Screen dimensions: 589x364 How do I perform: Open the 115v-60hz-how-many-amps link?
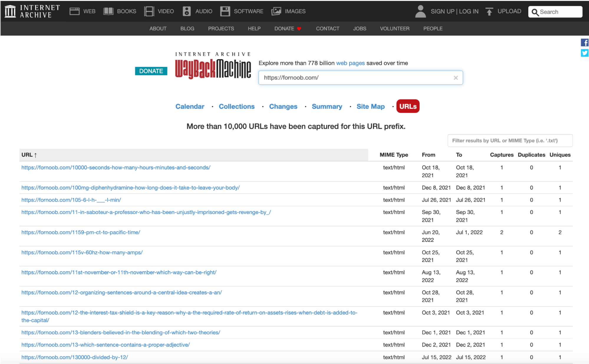coord(82,252)
